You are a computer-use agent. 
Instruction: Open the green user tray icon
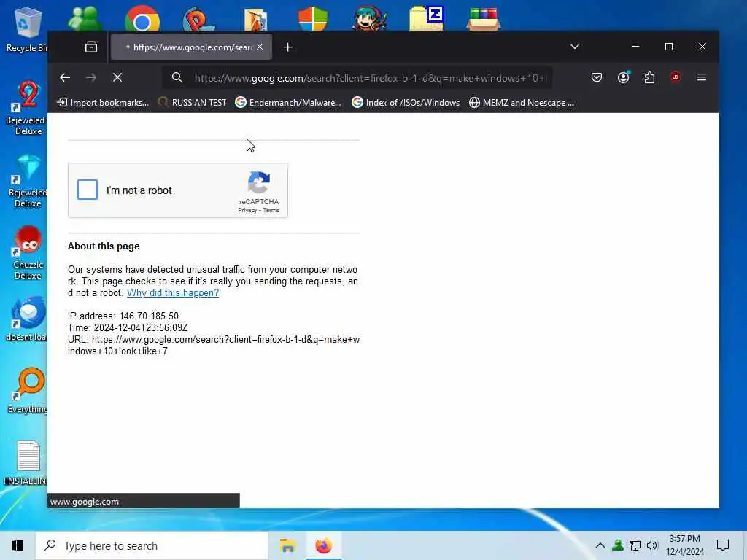tap(618, 545)
